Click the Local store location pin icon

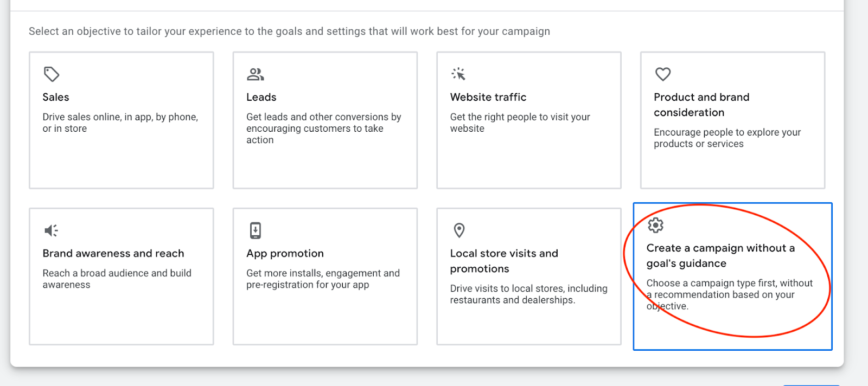pos(459,230)
